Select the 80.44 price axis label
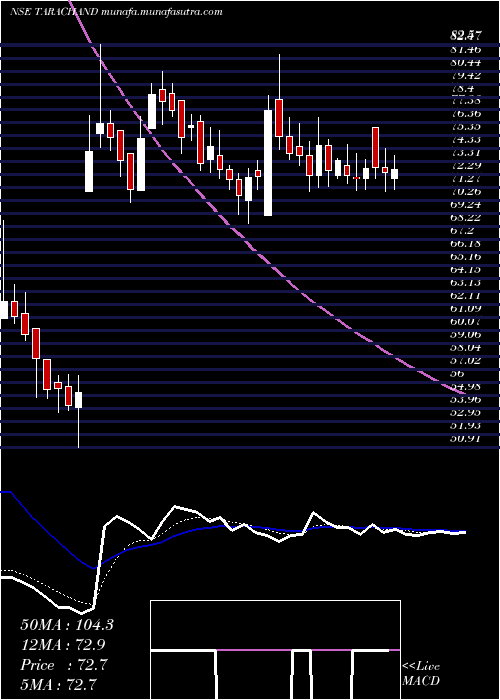 [466, 62]
